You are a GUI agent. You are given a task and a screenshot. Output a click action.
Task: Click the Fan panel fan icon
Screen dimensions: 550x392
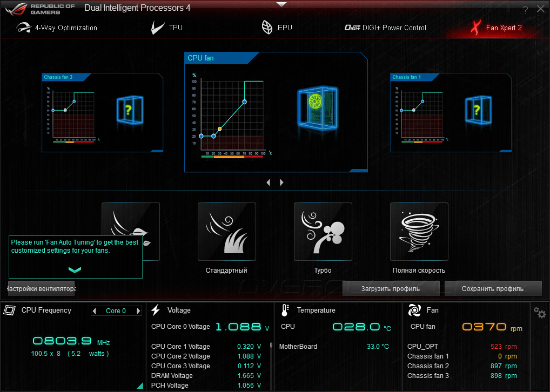coord(414,310)
